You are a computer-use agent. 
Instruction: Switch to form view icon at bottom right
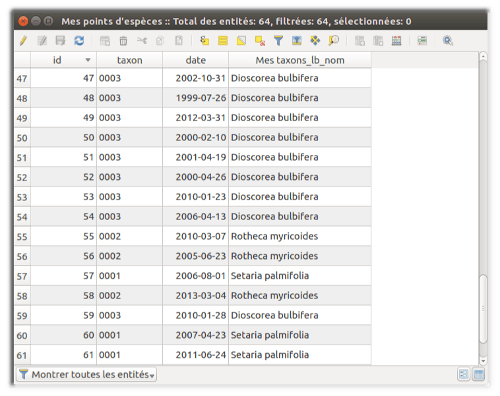(463, 374)
